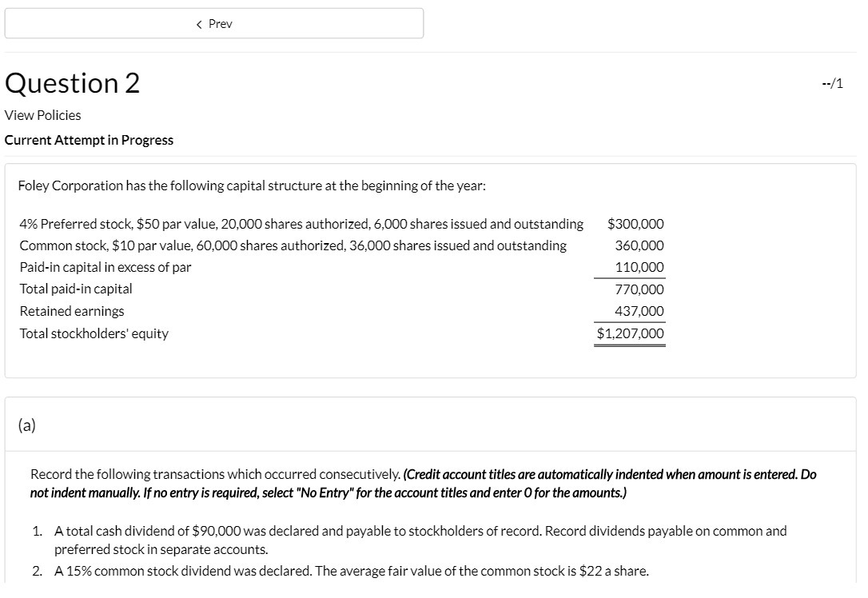Select the Question 2 heading
The width and height of the screenshot is (868, 598).
click(72, 82)
